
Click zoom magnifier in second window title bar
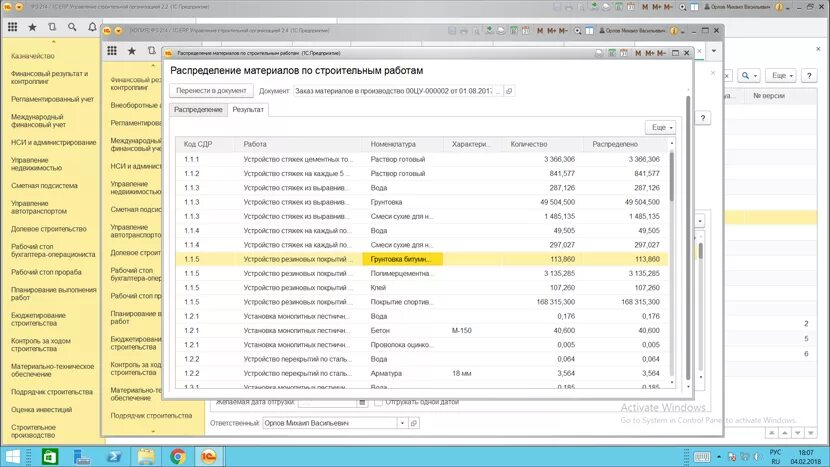[x=578, y=31]
